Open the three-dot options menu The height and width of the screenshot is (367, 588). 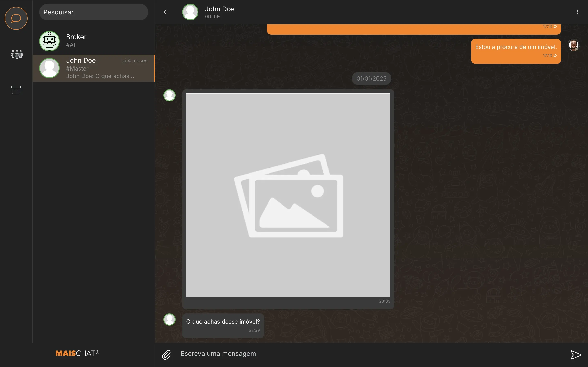pos(578,12)
